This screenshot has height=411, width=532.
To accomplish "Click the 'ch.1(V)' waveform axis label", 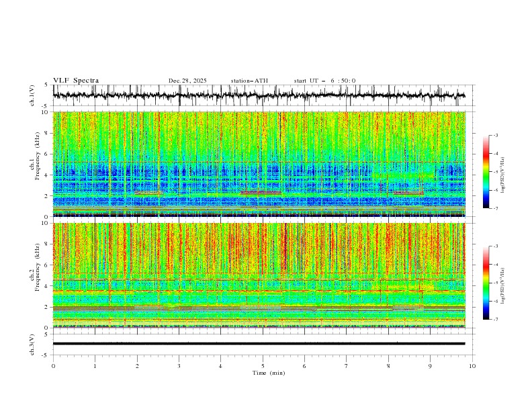I will click(x=32, y=95).
